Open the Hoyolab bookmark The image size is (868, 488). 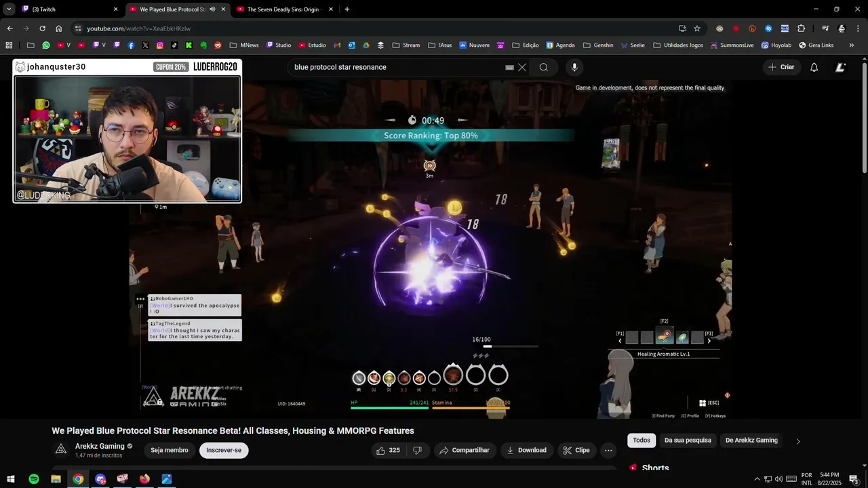pos(777,45)
